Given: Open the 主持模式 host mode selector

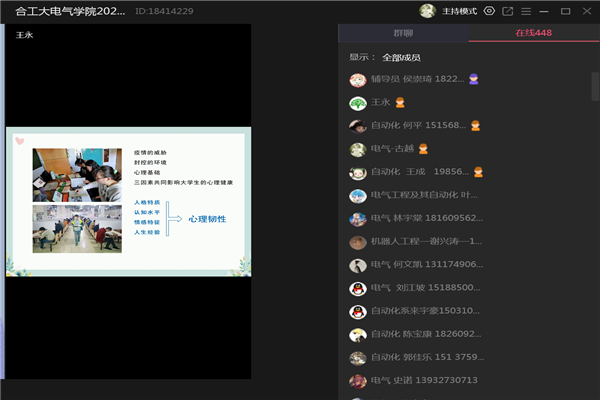Looking at the screenshot, I should (x=459, y=11).
